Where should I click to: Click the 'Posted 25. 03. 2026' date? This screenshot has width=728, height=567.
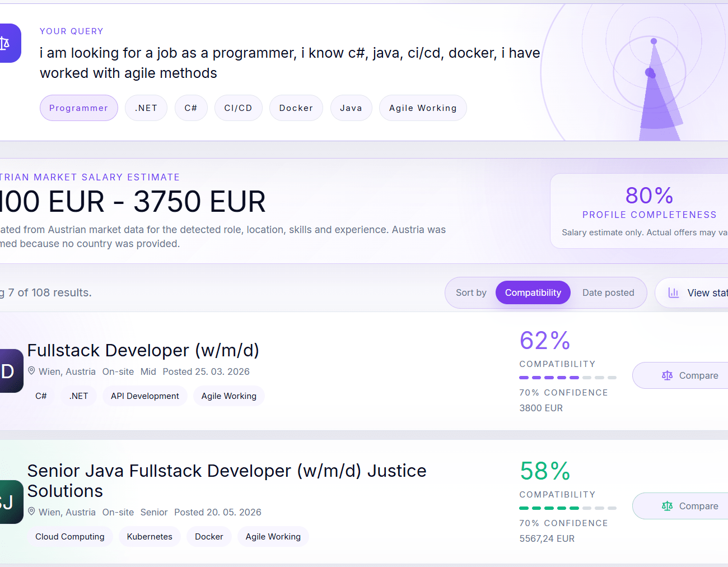pyautogui.click(x=206, y=371)
